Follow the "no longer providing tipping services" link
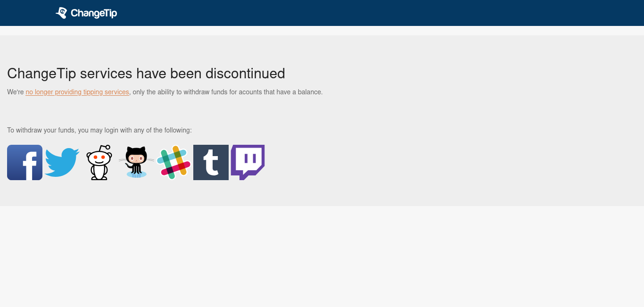Image resolution: width=644 pixels, height=307 pixels. [77, 92]
